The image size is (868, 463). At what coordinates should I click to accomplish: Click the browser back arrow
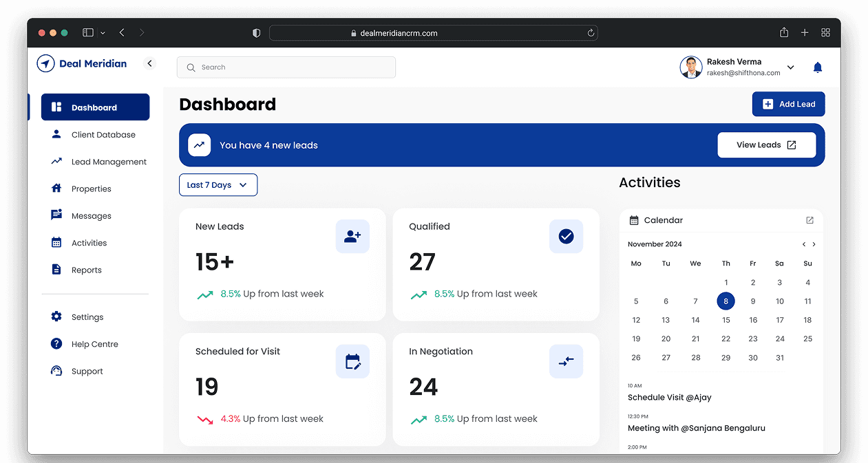122,32
